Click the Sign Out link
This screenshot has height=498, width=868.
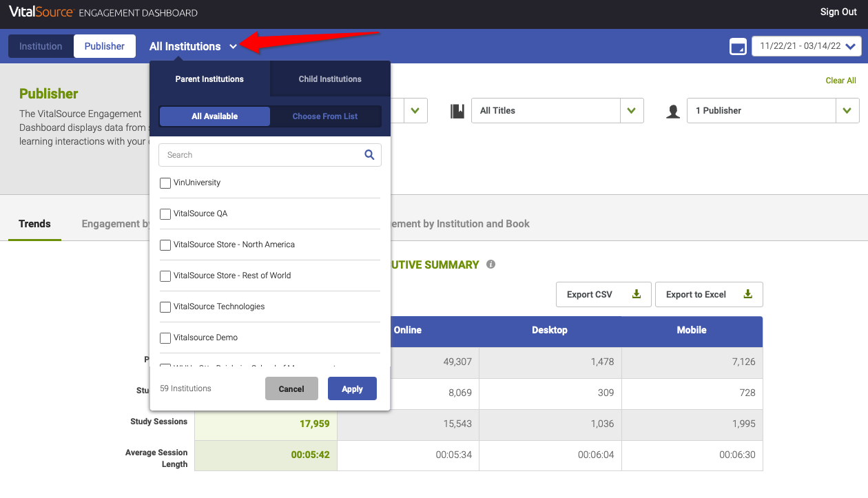tap(838, 12)
